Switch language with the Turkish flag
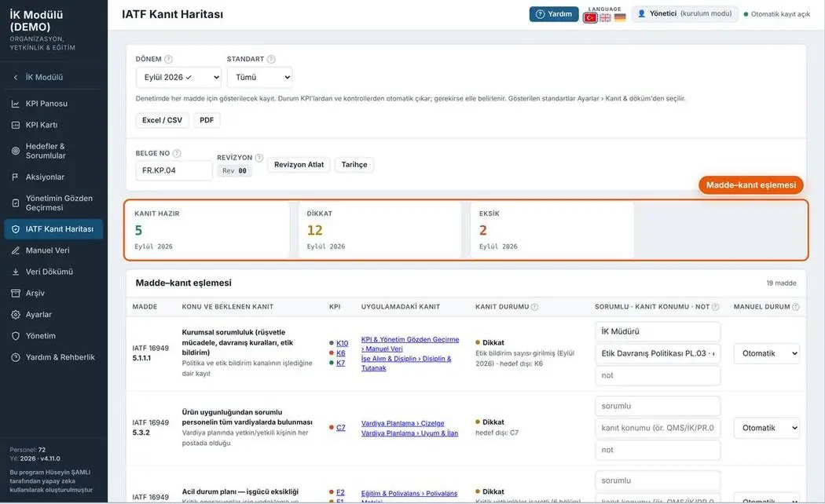Viewport: 825px width, 504px height. point(590,18)
